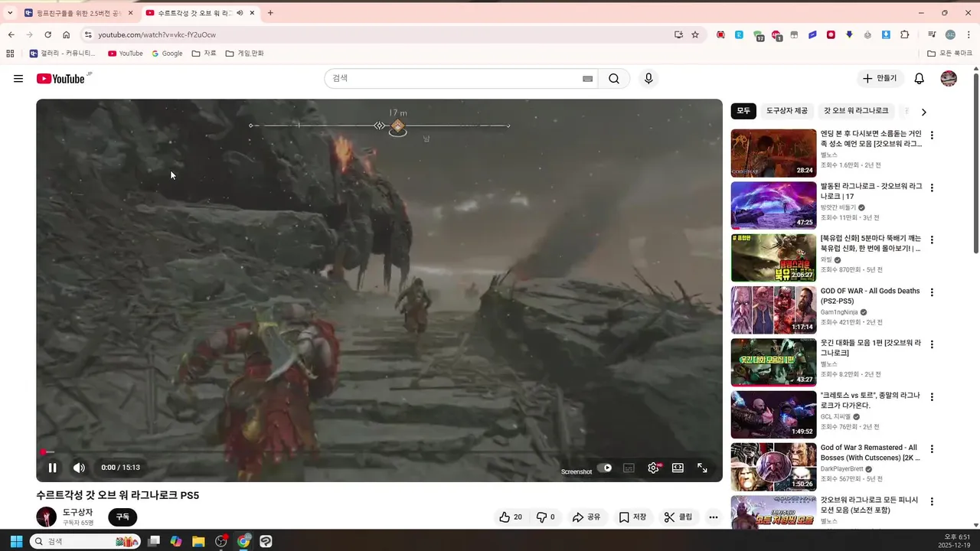The image size is (980, 551).
Task: Open Chrome media control icon
Action: click(932, 34)
